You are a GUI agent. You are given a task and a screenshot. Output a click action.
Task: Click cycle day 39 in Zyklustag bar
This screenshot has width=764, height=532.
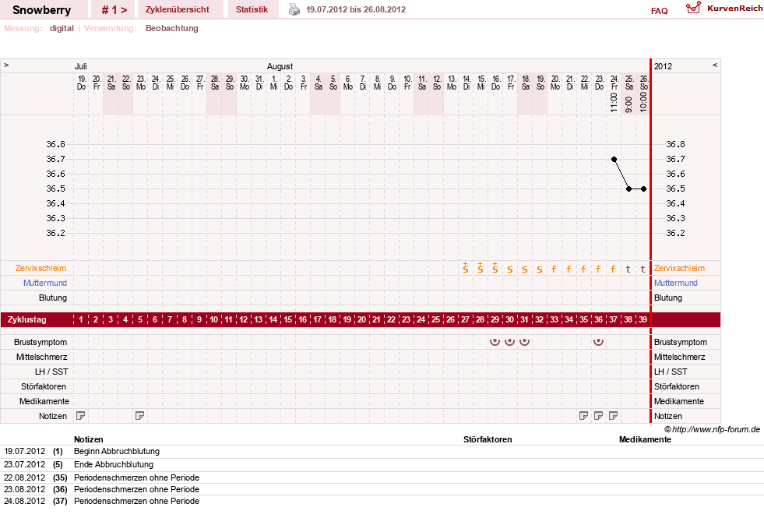click(x=643, y=319)
